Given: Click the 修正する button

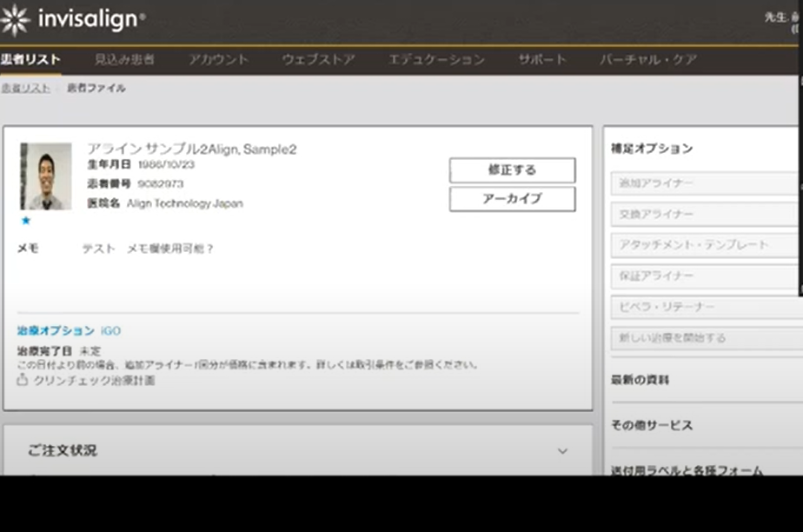Looking at the screenshot, I should click(512, 170).
